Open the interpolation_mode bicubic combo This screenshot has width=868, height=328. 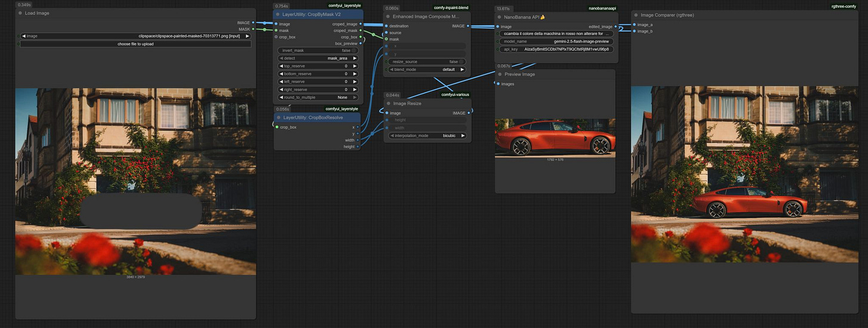point(426,135)
